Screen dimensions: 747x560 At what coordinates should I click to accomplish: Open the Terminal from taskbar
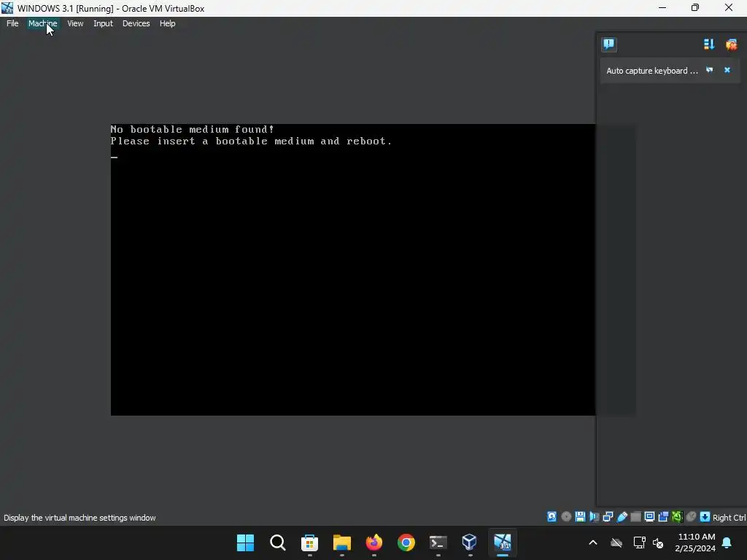coord(438,542)
